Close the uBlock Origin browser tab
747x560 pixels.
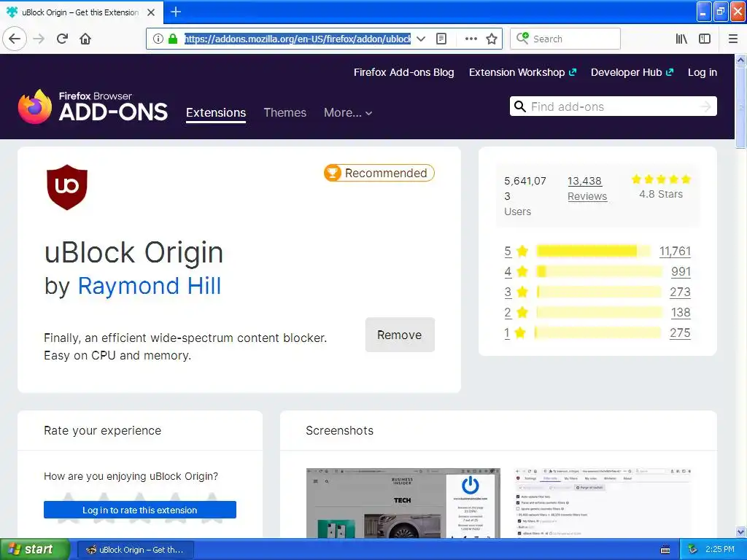point(151,12)
